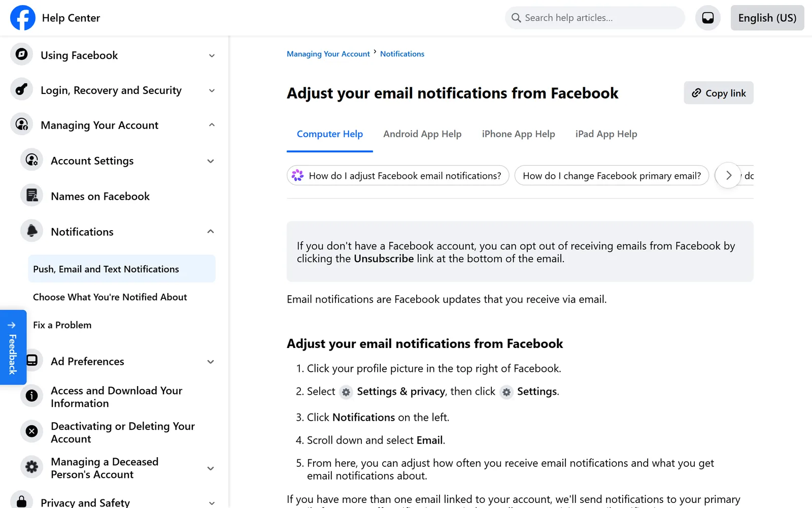The width and height of the screenshot is (812, 508).
Task: Open the Managing Your Account breadcrumb link
Action: pos(328,54)
